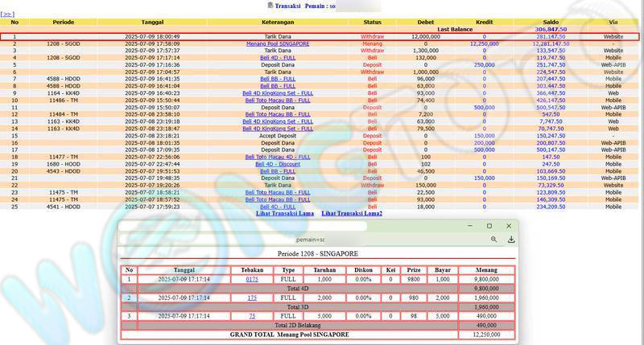Image resolution: width=644 pixels, height=345 pixels.
Task: Close the Periode 1208 popup window
Action: tap(509, 226)
